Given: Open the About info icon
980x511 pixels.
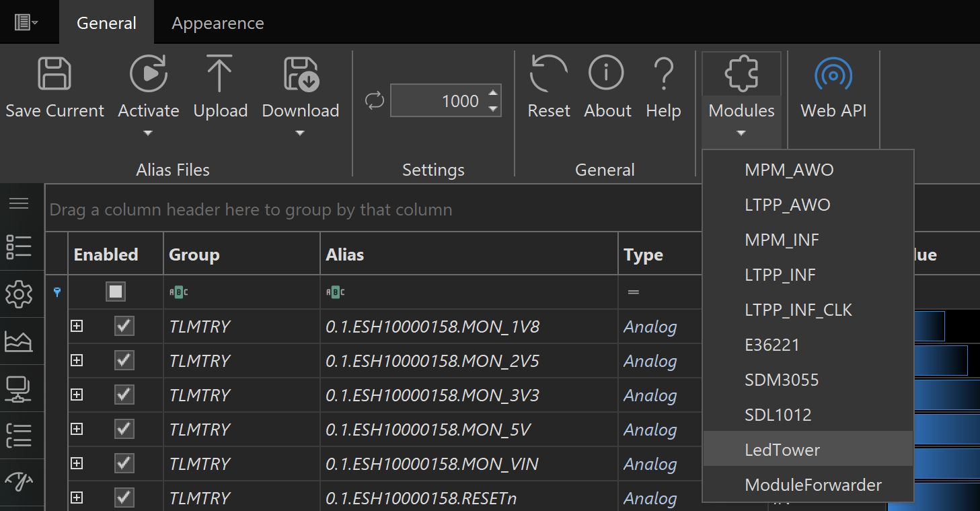Looking at the screenshot, I should pyautogui.click(x=606, y=73).
